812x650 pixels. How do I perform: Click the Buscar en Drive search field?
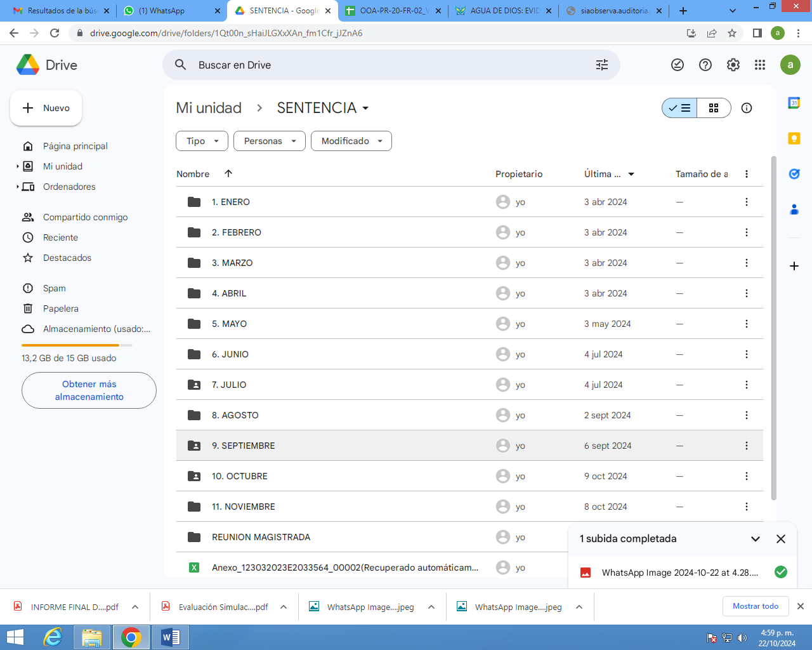pyautogui.click(x=381, y=65)
